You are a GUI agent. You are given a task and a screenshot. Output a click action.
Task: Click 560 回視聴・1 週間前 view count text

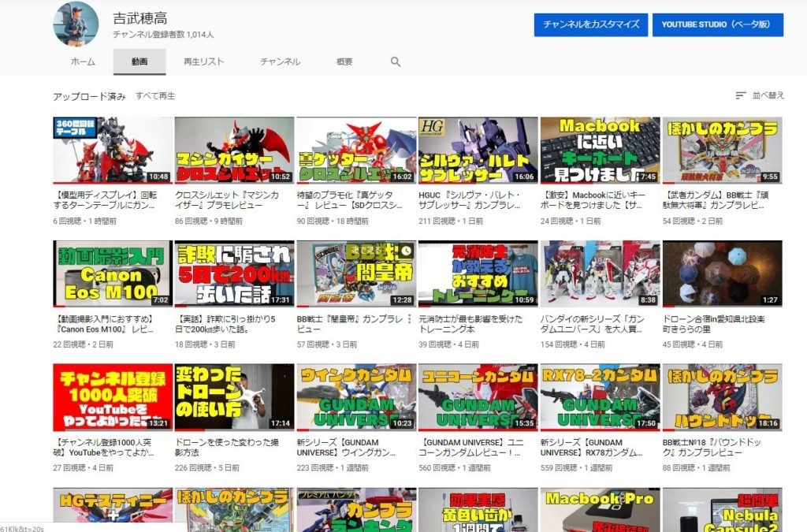(x=455, y=468)
